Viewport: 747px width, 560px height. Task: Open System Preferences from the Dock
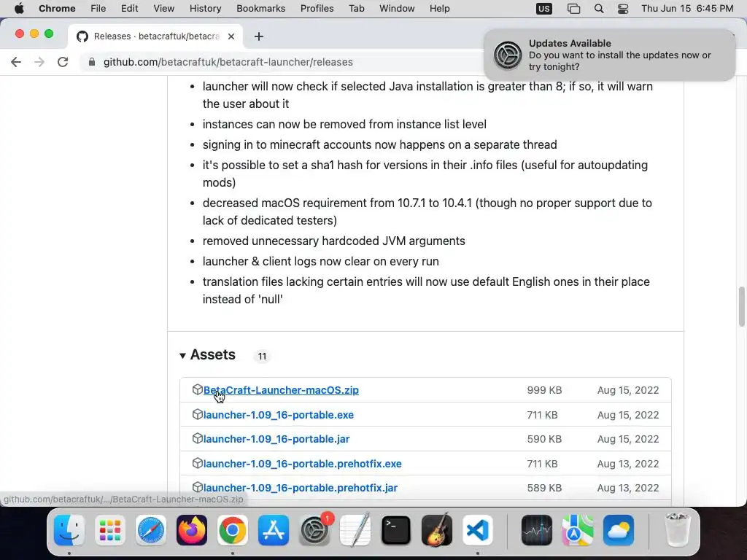(314, 530)
